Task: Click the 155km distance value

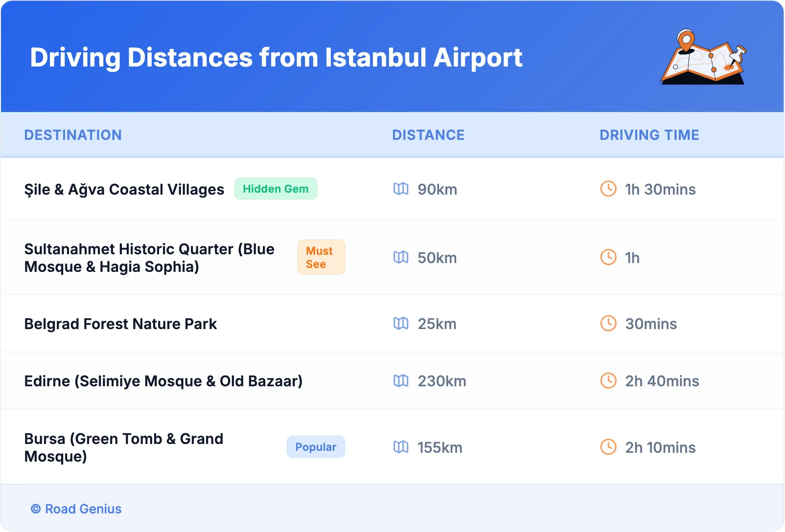Action: click(x=439, y=447)
